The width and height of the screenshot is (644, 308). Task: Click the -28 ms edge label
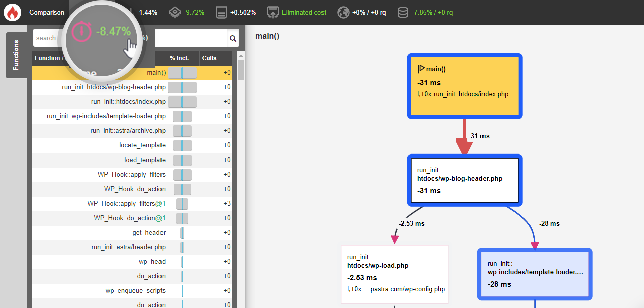(x=549, y=223)
